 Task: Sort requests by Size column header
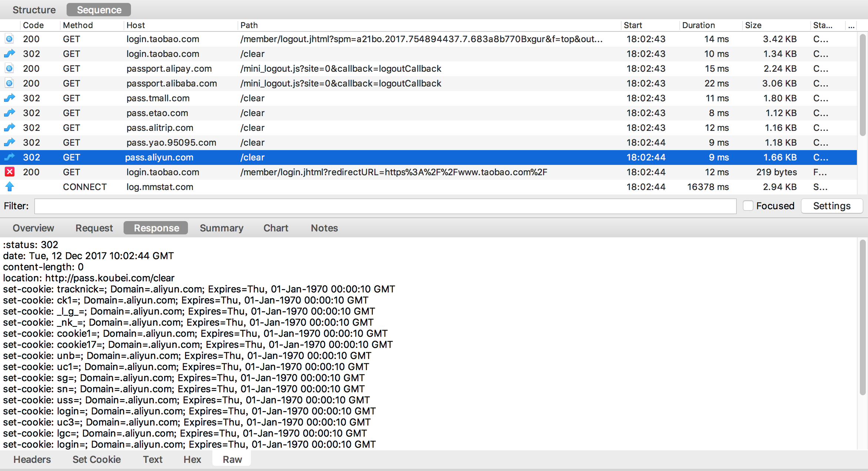(x=753, y=25)
